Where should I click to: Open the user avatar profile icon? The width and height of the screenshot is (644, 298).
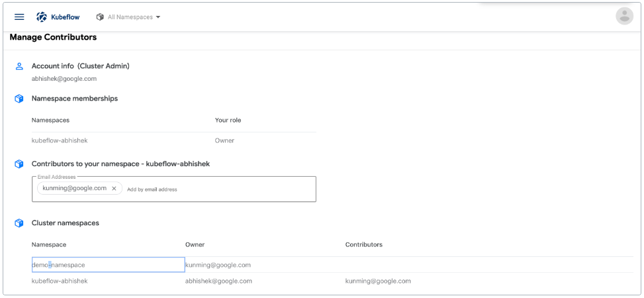pos(623,17)
